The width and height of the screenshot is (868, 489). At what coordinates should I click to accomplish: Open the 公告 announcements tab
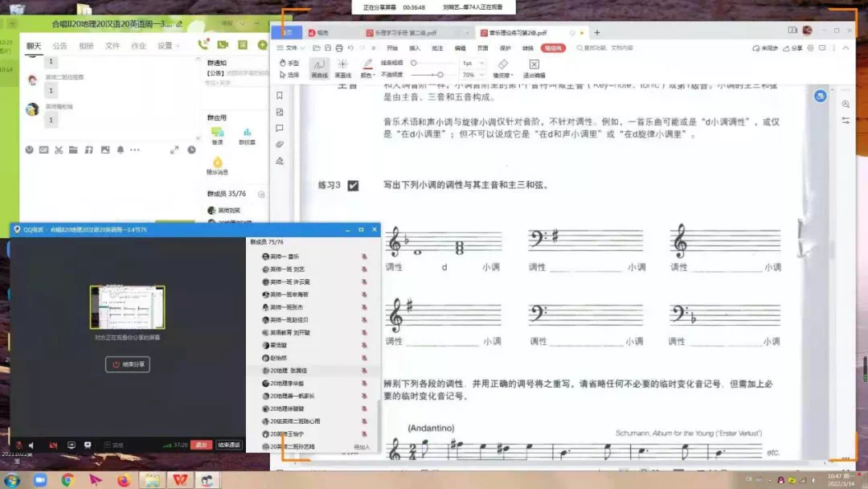(60, 46)
